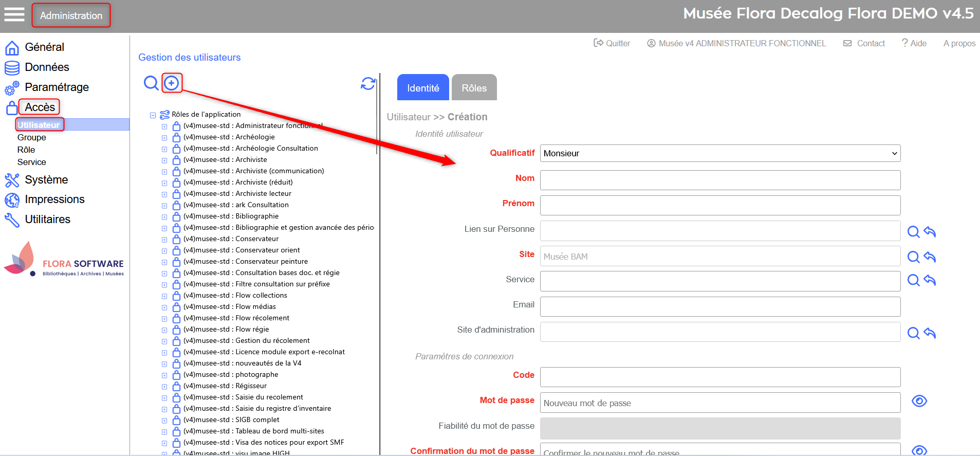Open the Qualificatif dropdown
The image size is (980, 456).
tap(719, 153)
